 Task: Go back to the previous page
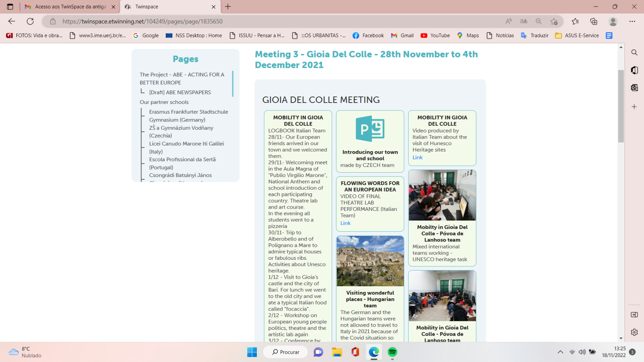(x=11, y=21)
